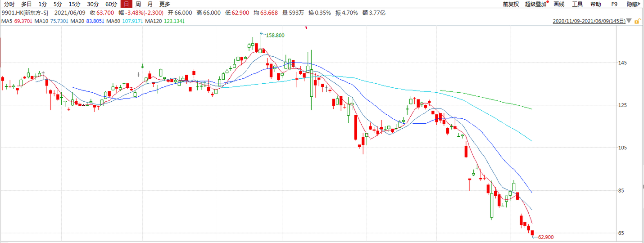Click the 105 price axis label
The height and width of the screenshot is (243, 644).
[621, 148]
